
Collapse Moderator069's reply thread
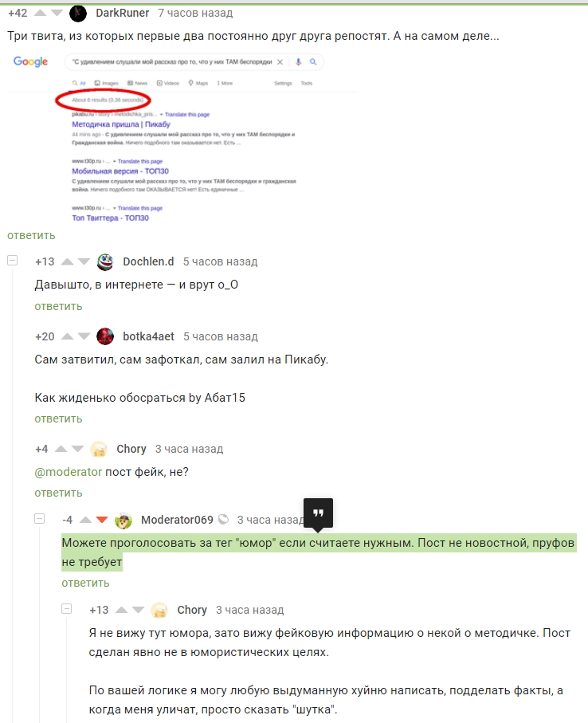click(x=40, y=519)
